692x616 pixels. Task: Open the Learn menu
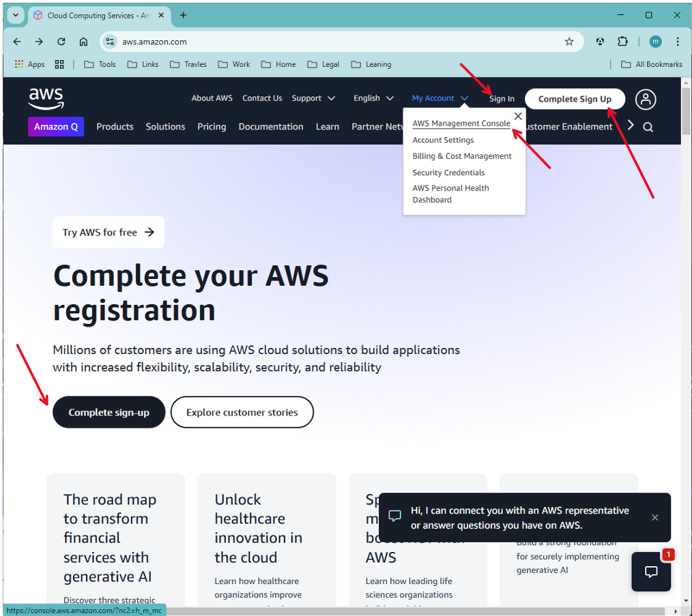(328, 127)
